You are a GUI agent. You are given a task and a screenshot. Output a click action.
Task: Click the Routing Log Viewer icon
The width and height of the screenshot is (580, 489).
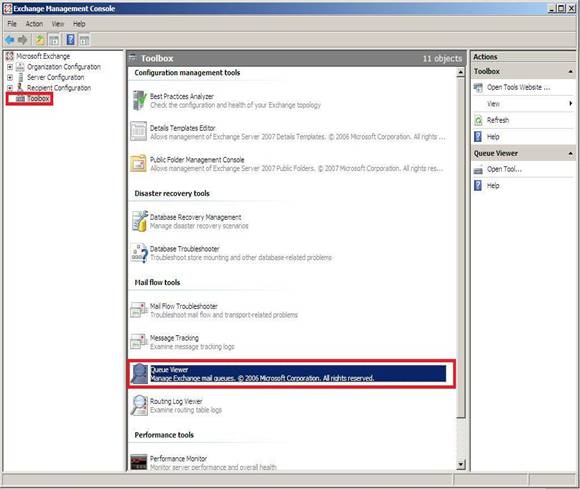[x=139, y=405]
